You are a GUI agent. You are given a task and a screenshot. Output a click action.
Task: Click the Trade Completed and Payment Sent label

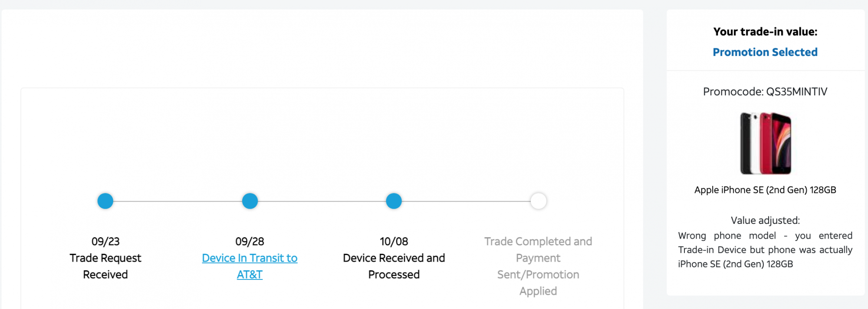(x=538, y=266)
